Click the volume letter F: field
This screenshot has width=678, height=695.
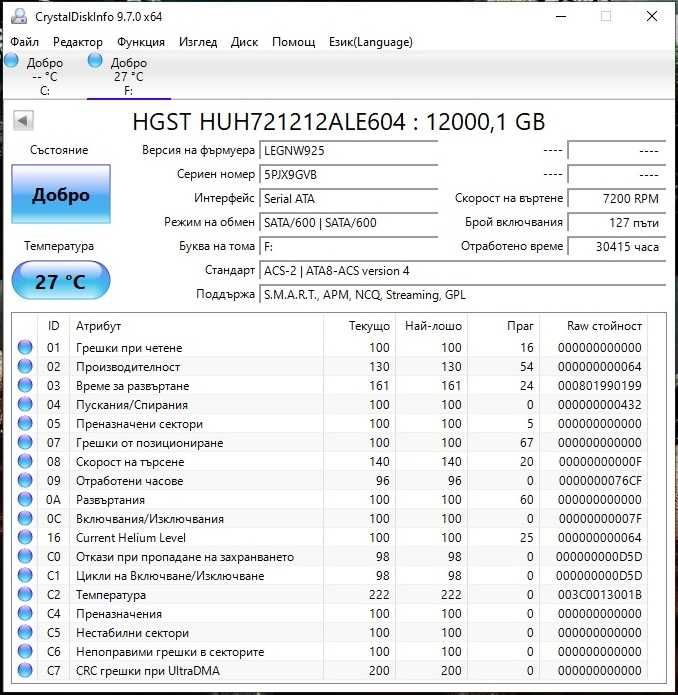(348, 246)
